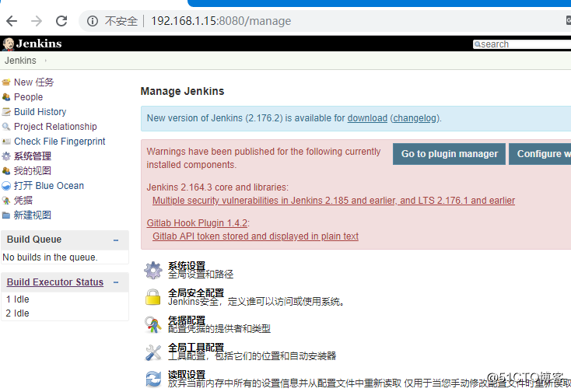Open 凭据配置 link
The height and width of the screenshot is (392, 571).
[x=187, y=320]
